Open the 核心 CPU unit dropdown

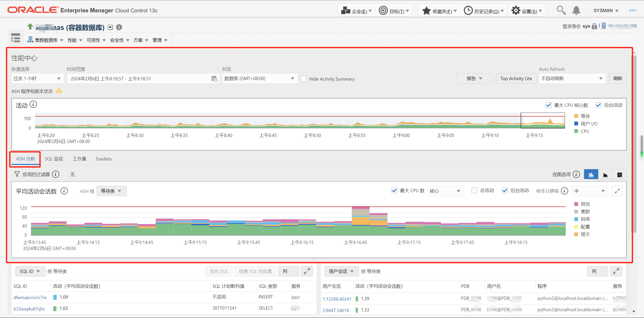(x=445, y=191)
